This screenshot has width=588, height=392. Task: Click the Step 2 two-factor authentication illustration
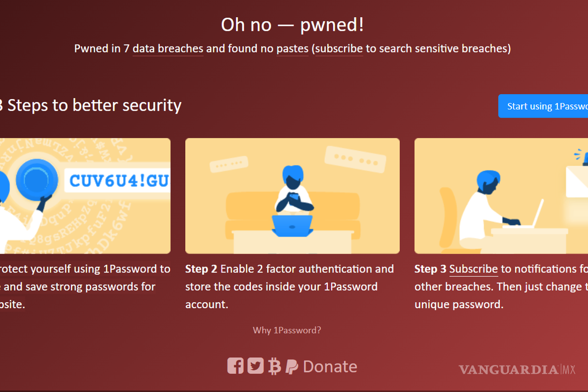[x=293, y=196]
